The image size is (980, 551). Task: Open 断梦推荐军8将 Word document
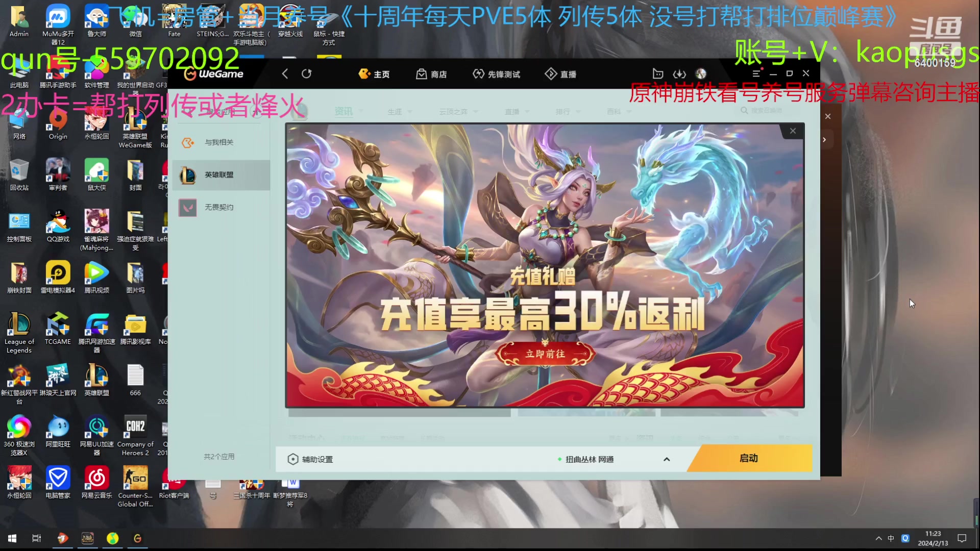point(290,492)
